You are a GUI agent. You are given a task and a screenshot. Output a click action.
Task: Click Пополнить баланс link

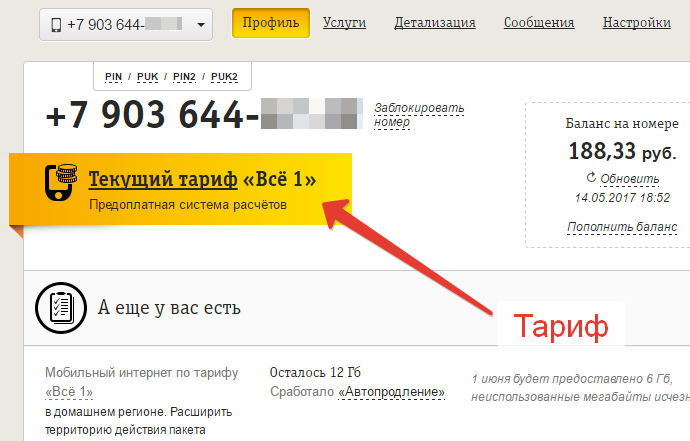[x=622, y=227]
